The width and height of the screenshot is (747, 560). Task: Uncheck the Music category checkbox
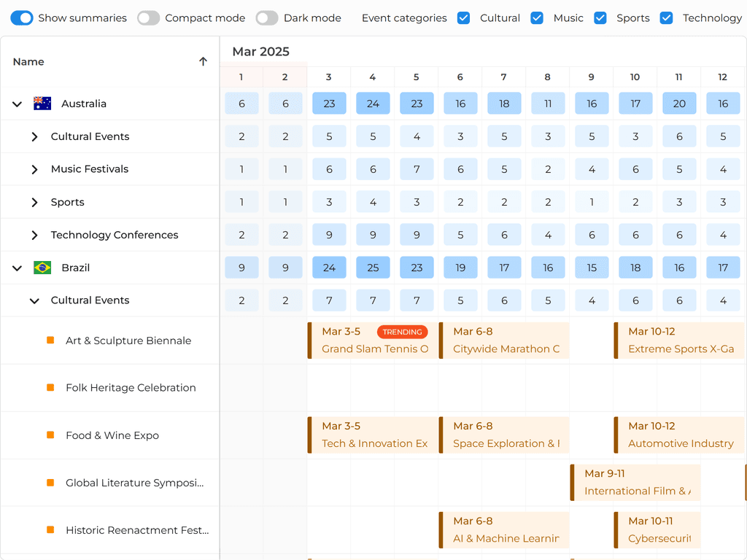(537, 18)
